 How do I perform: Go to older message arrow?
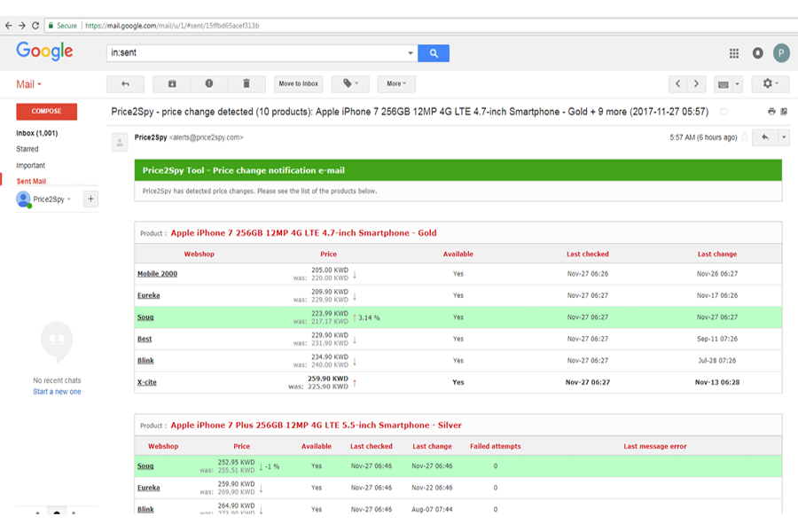tap(696, 84)
